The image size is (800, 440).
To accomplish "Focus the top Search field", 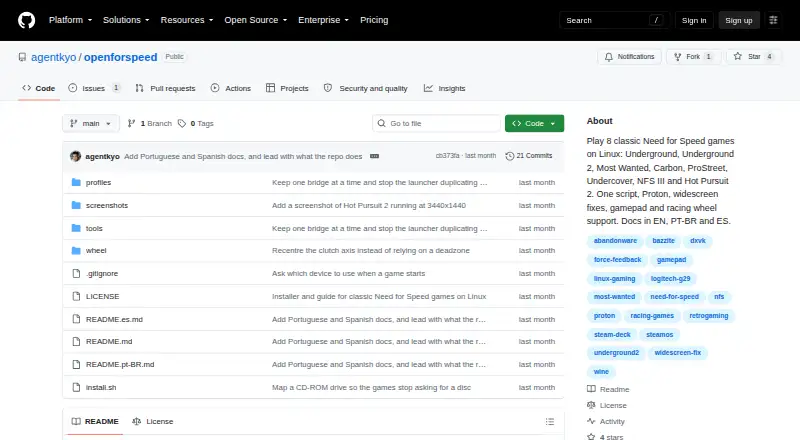I will pos(614,20).
